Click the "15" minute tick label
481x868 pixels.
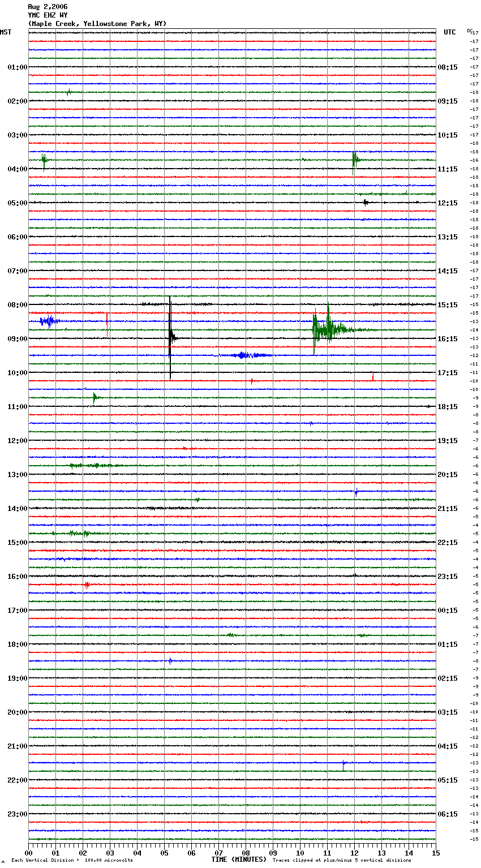click(x=436, y=853)
